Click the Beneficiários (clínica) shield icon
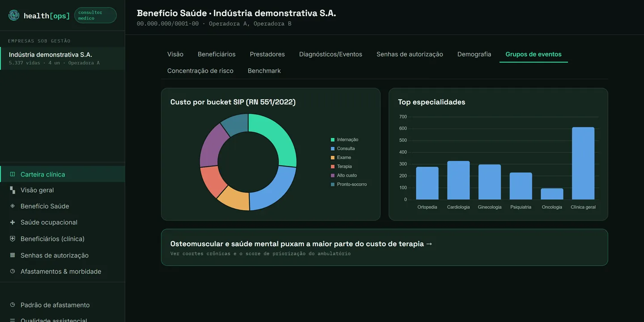Screen dimensions: 644x322 click(13, 239)
